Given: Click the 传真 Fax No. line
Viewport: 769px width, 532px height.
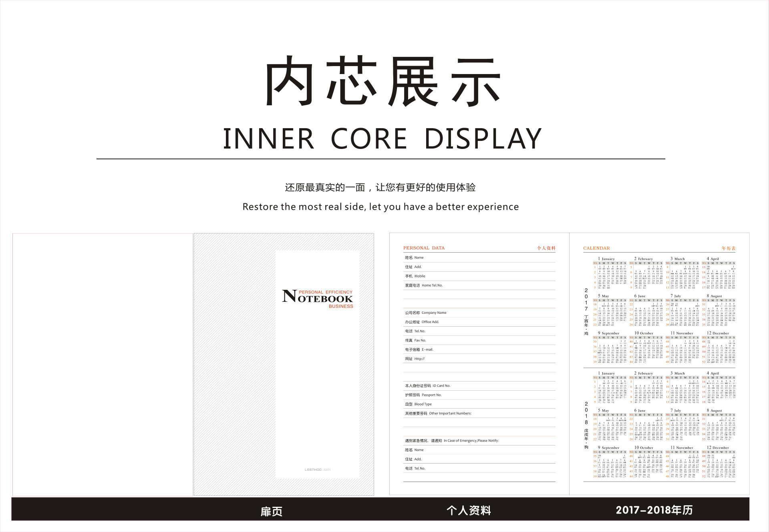Looking at the screenshot, I should pos(479,340).
